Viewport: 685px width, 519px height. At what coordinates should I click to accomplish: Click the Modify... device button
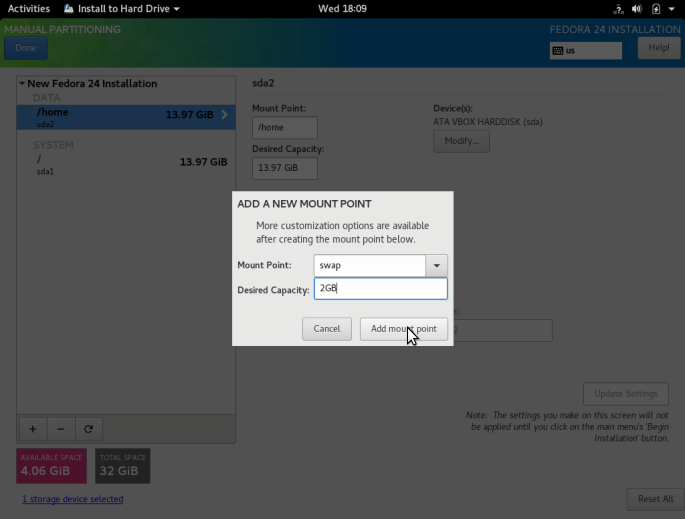point(461,141)
